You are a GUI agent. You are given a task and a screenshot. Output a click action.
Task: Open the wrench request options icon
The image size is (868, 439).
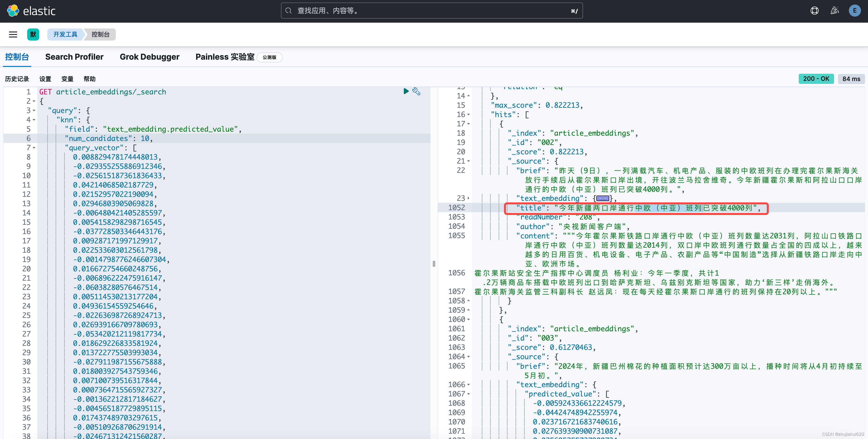coord(416,91)
